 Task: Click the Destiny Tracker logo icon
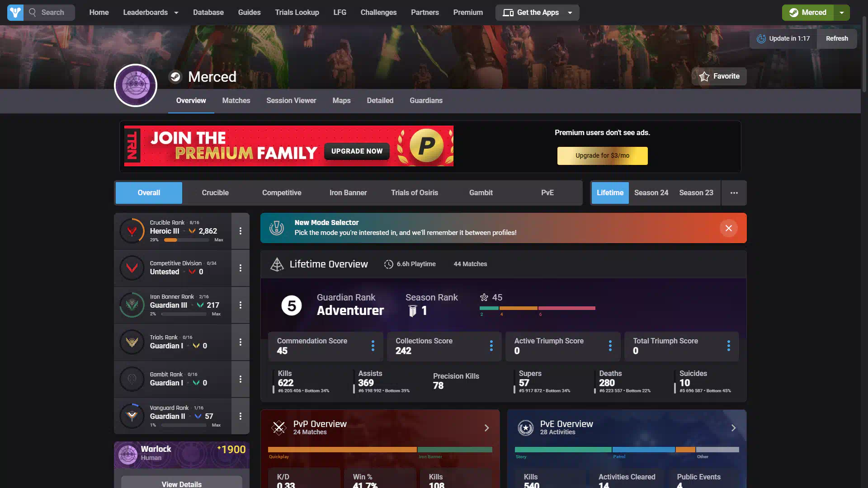(15, 13)
